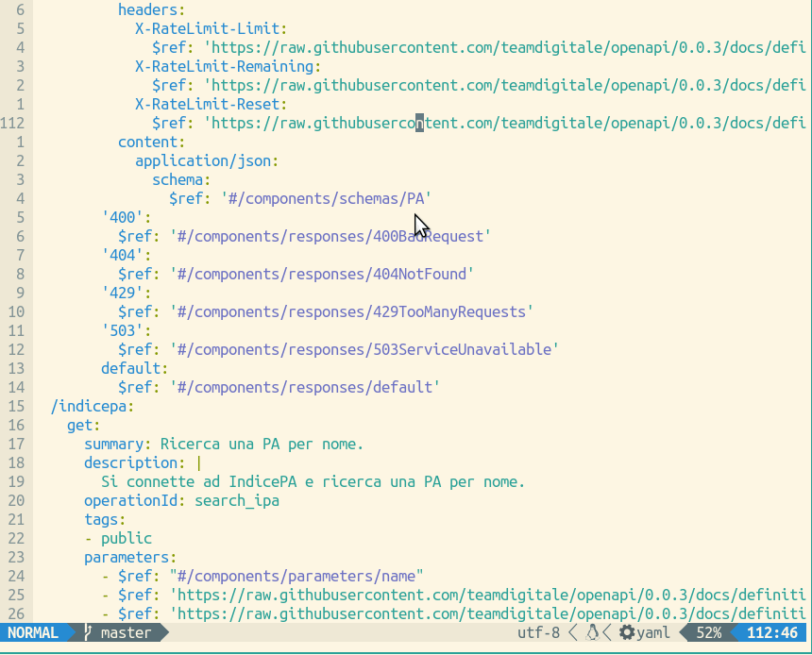Click the URL under X-RateLimit-Remaining
The width and height of the screenshot is (812, 655).
(505, 86)
